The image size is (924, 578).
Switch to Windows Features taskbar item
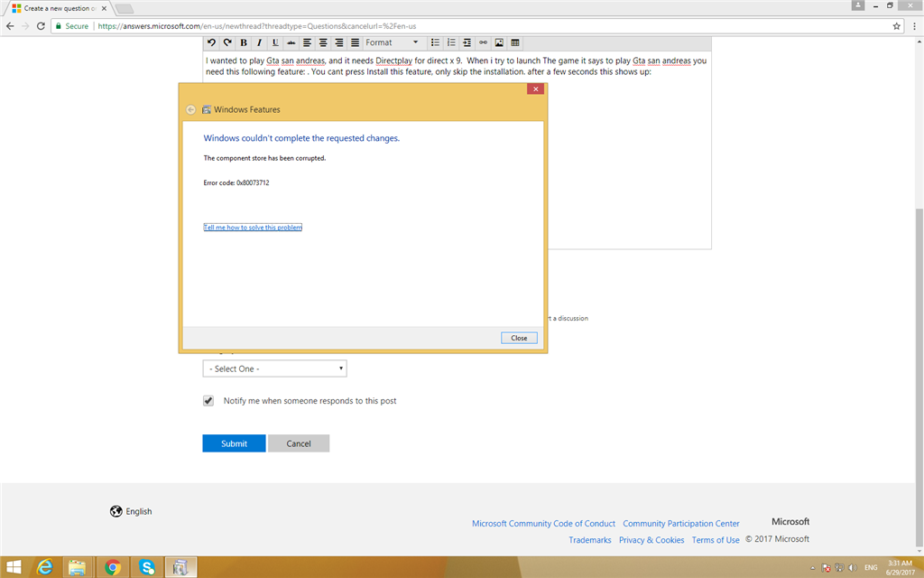coord(180,567)
